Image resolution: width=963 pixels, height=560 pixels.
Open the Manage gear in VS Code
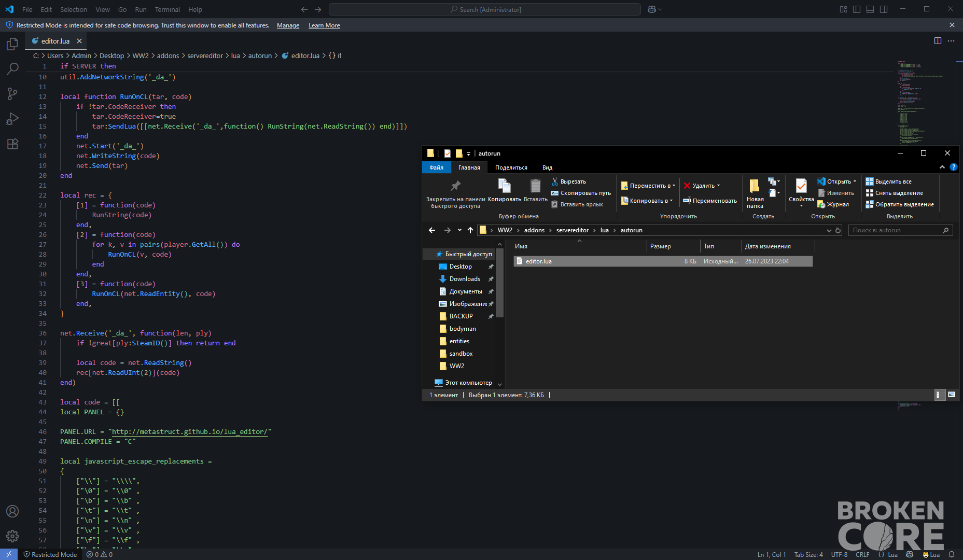click(12, 536)
